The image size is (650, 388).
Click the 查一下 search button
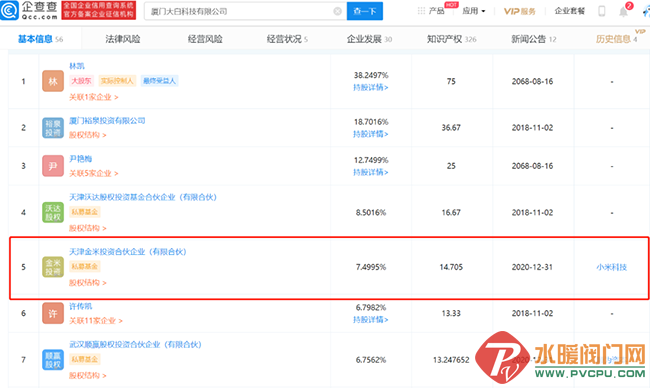tap(365, 11)
